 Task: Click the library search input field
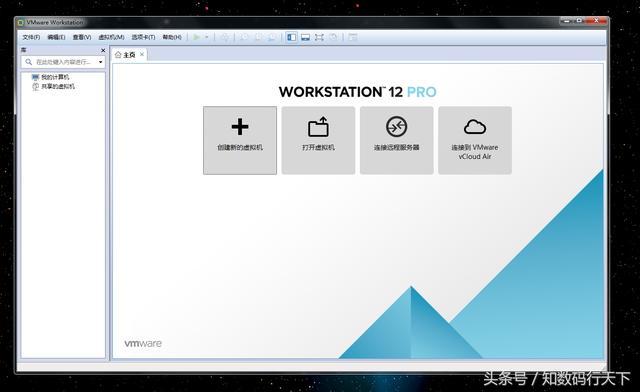(x=63, y=62)
